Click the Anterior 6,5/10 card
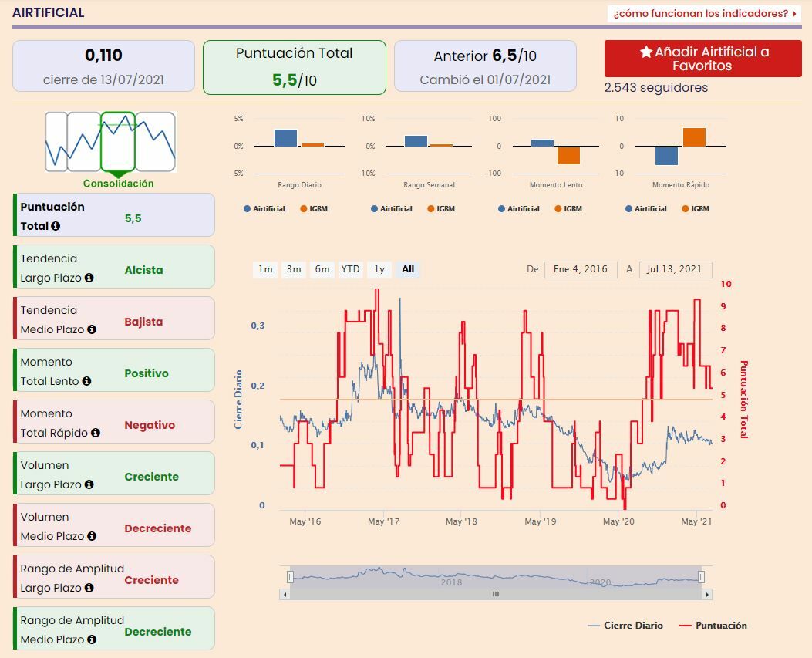The image size is (812, 658). [x=485, y=66]
